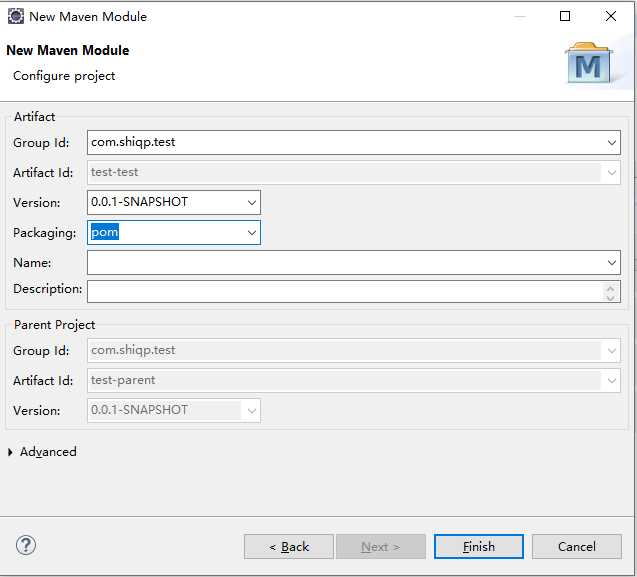Open the Name field dropdown arrow

[612, 263]
